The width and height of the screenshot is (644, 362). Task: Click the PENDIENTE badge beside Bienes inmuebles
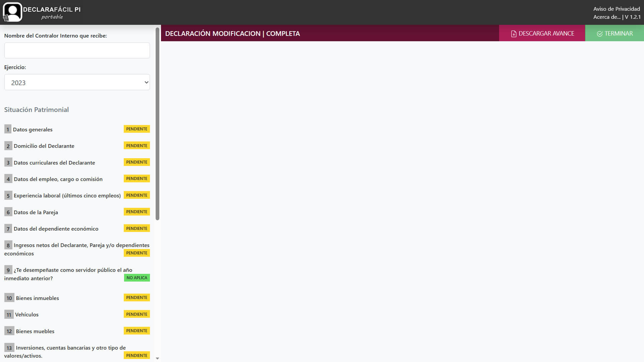pyautogui.click(x=137, y=297)
